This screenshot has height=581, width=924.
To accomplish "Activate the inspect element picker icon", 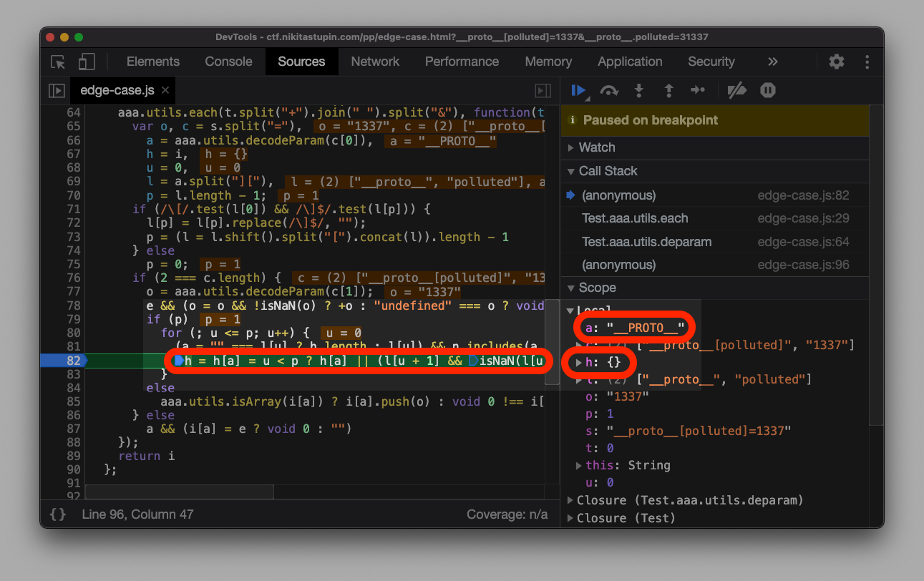I will [x=59, y=62].
